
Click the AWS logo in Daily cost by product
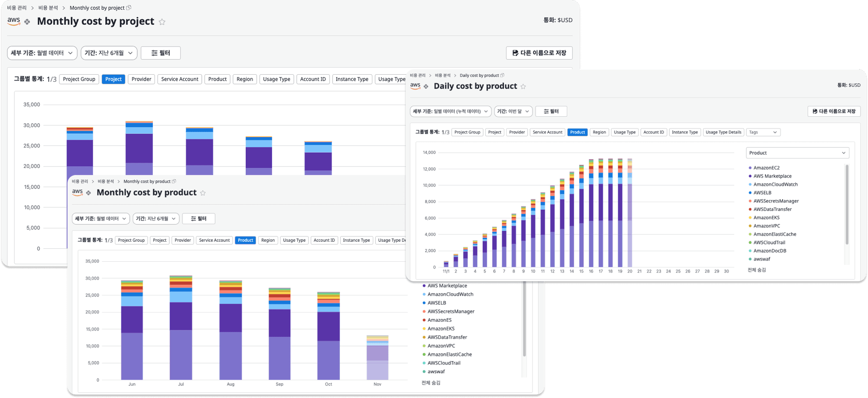(415, 86)
